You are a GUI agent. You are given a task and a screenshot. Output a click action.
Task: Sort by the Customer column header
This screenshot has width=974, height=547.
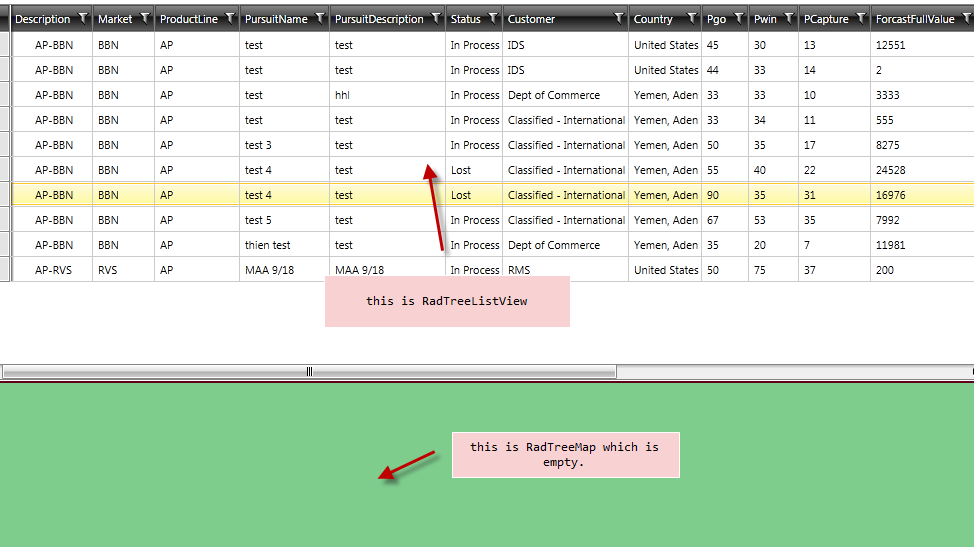pos(531,19)
